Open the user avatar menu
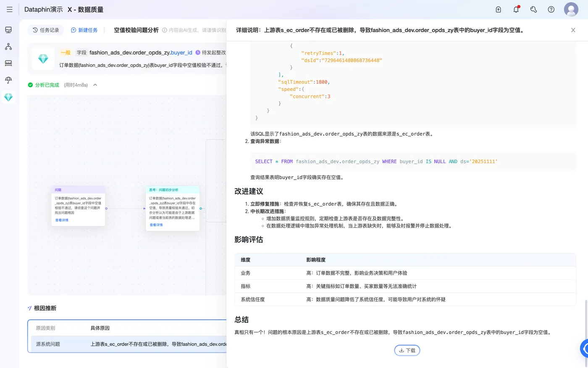This screenshot has width=588, height=368. click(571, 9)
